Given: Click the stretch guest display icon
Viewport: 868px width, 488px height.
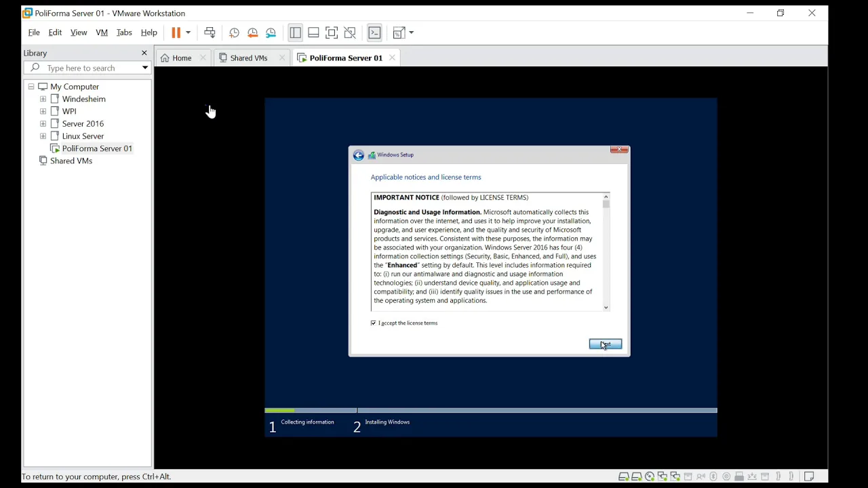Looking at the screenshot, I should (399, 33).
